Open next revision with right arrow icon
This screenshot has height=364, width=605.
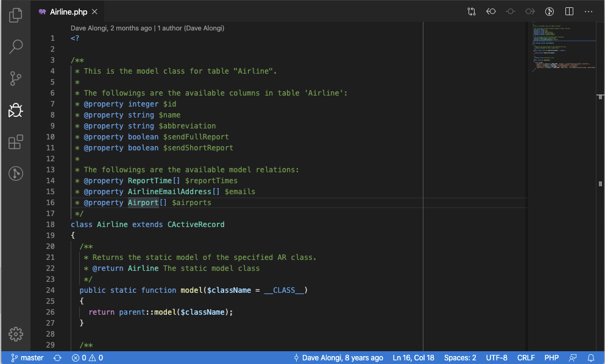(x=530, y=12)
